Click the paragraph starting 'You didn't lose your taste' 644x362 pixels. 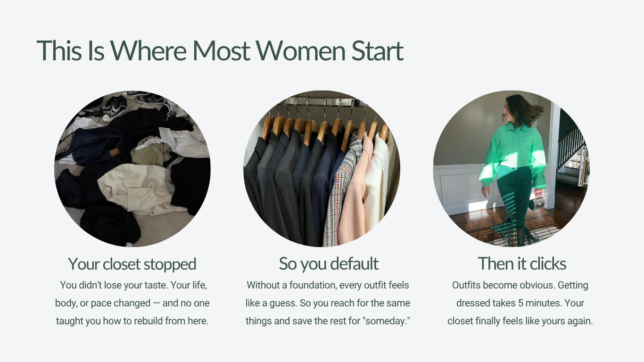[132, 303]
